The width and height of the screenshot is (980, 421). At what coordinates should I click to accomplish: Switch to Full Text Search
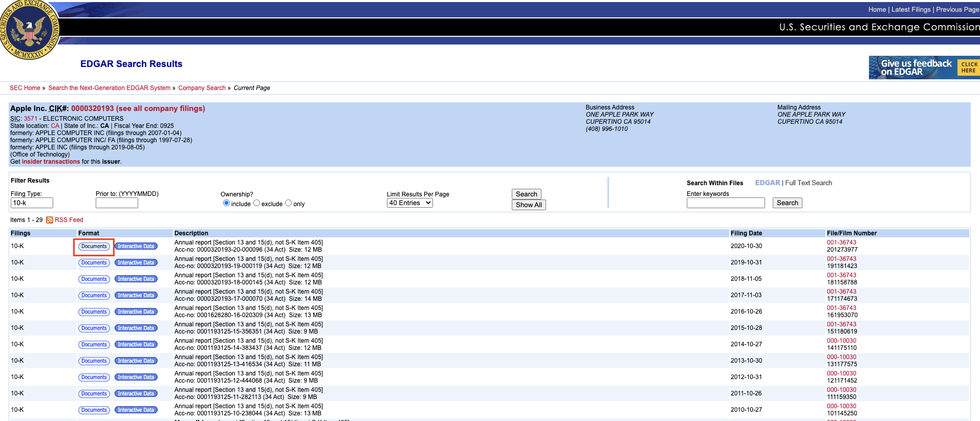click(x=809, y=183)
